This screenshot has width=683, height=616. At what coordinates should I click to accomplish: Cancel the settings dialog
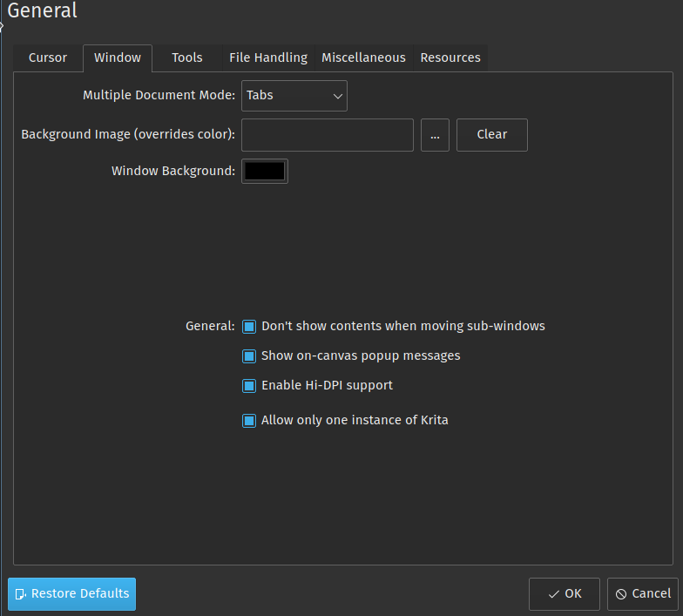coord(643,594)
